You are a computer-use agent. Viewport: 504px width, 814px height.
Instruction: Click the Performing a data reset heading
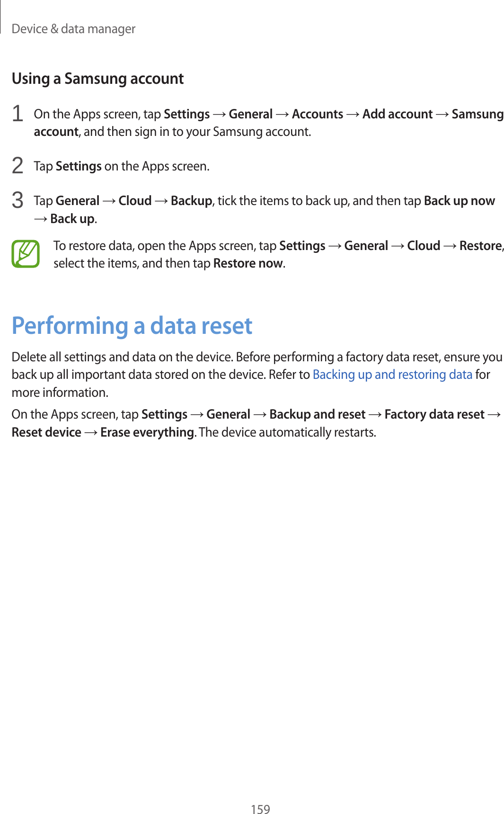coord(132,326)
